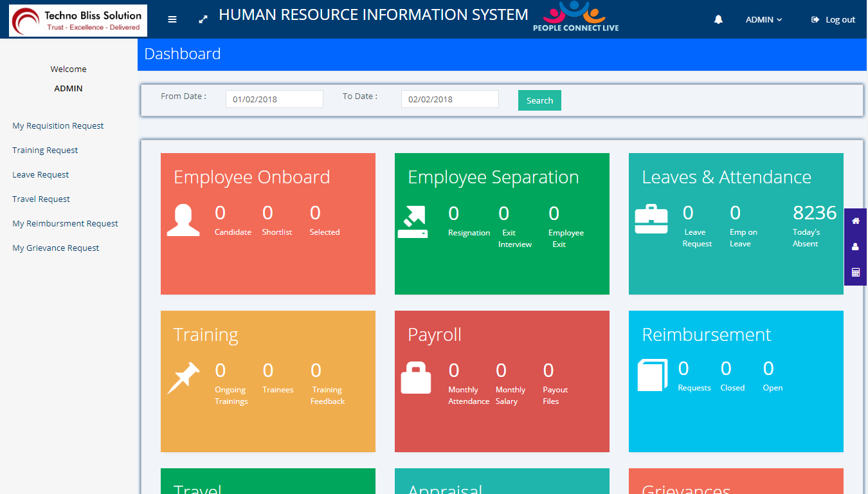Click the pushpin icon in Training card

(x=183, y=378)
